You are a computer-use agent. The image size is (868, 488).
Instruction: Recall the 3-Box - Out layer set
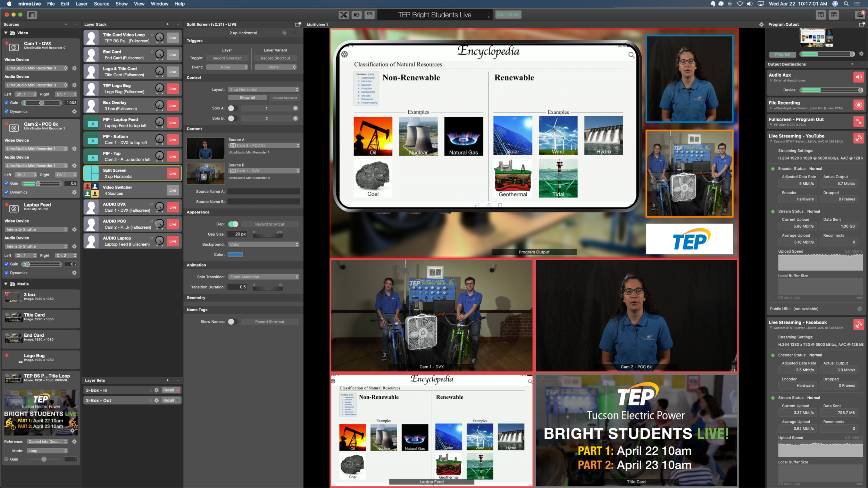tap(171, 400)
